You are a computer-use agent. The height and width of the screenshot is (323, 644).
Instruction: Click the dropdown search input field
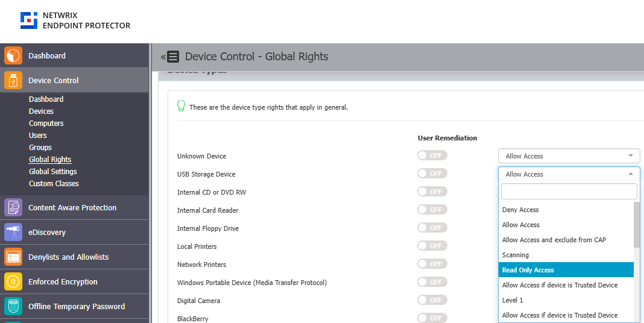(569, 192)
